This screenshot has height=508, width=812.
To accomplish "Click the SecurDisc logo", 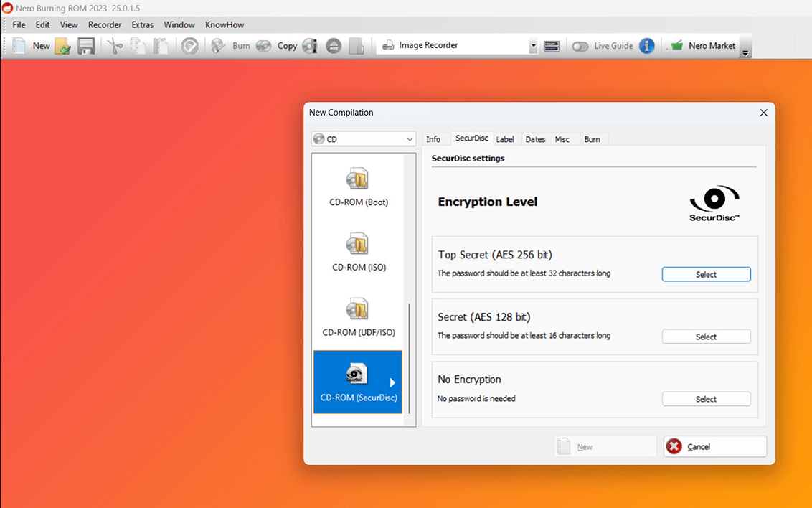I will click(x=714, y=203).
